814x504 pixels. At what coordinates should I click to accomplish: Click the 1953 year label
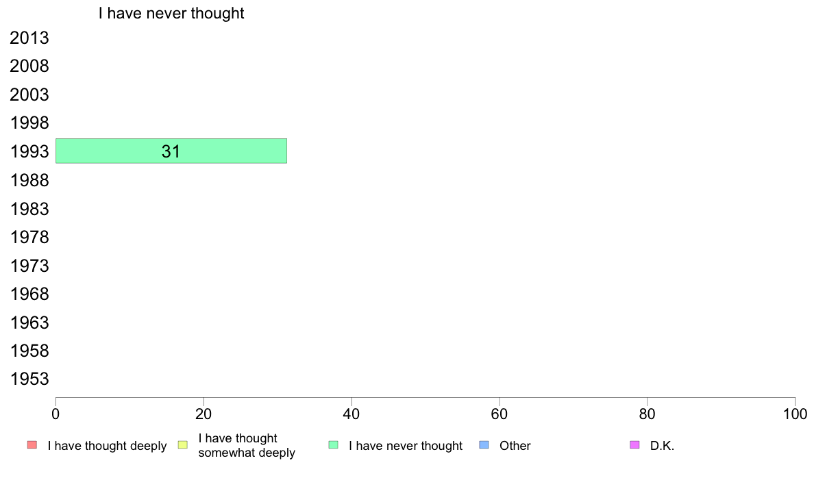pyautogui.click(x=29, y=379)
